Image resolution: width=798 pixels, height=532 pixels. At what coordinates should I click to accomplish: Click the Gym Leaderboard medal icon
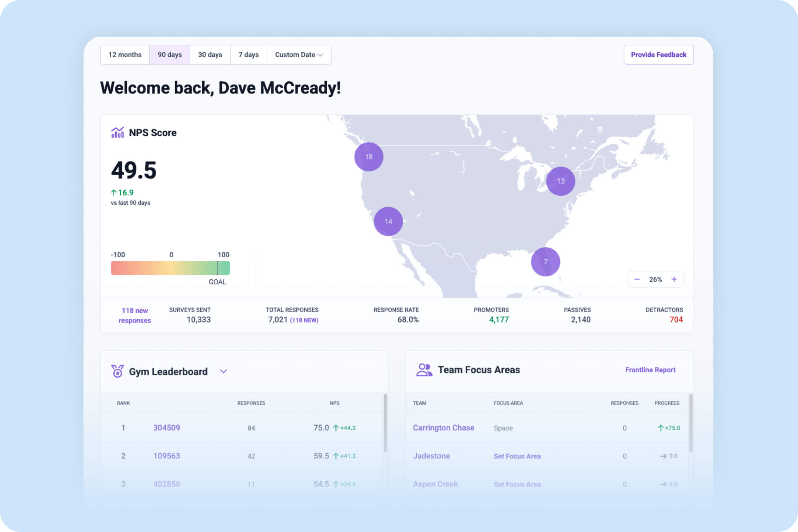[117, 371]
